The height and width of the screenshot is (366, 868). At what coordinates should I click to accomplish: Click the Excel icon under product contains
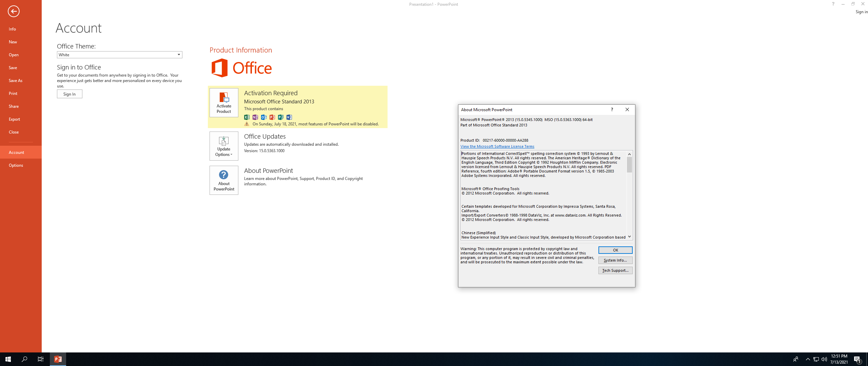(247, 117)
